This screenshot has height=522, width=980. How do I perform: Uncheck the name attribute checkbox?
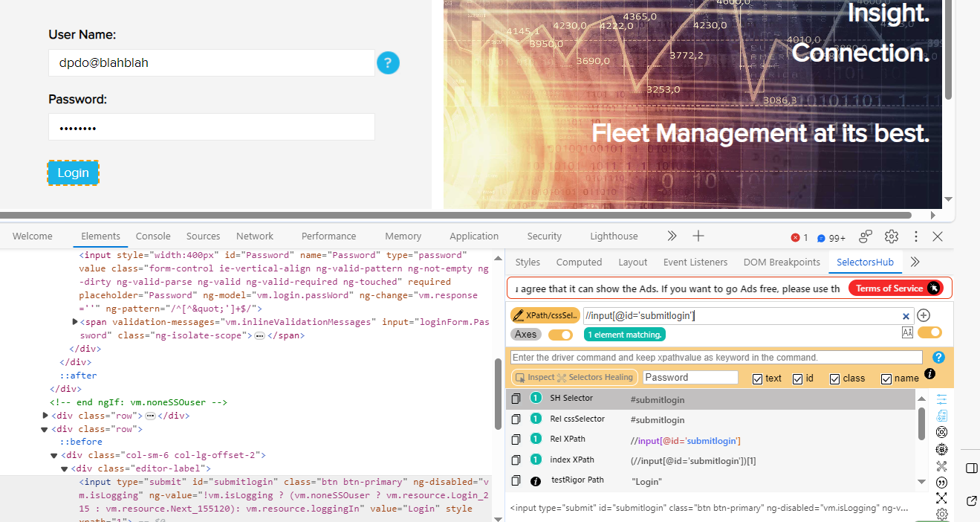tap(886, 379)
